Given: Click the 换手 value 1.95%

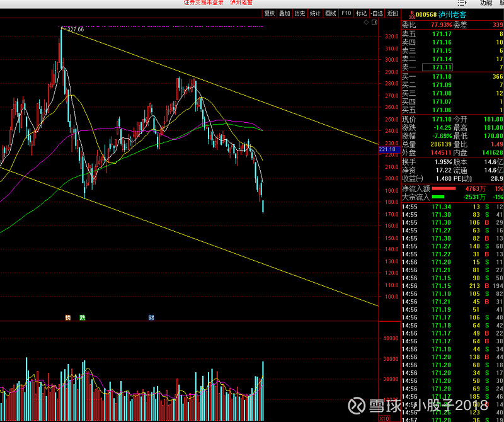Looking at the screenshot, I should click(444, 162).
